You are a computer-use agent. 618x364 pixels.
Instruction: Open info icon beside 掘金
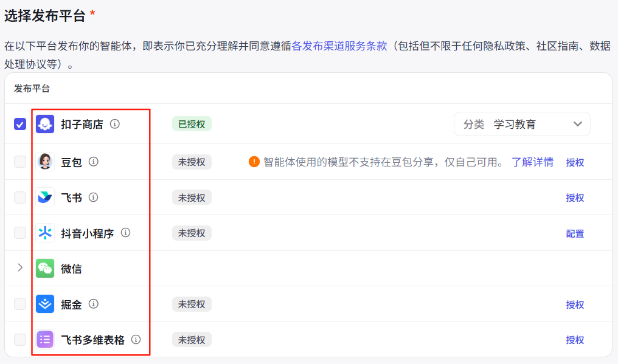(94, 304)
